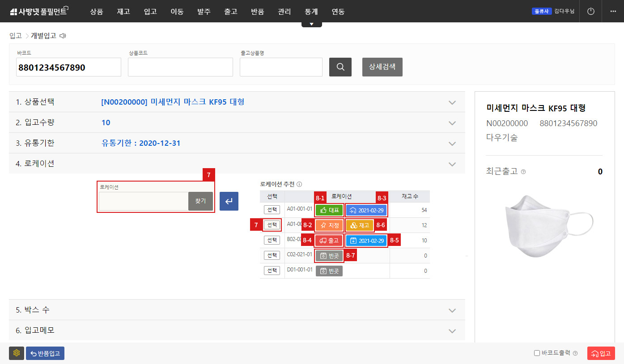Click info icon next to 로케이션 추천

click(299, 184)
